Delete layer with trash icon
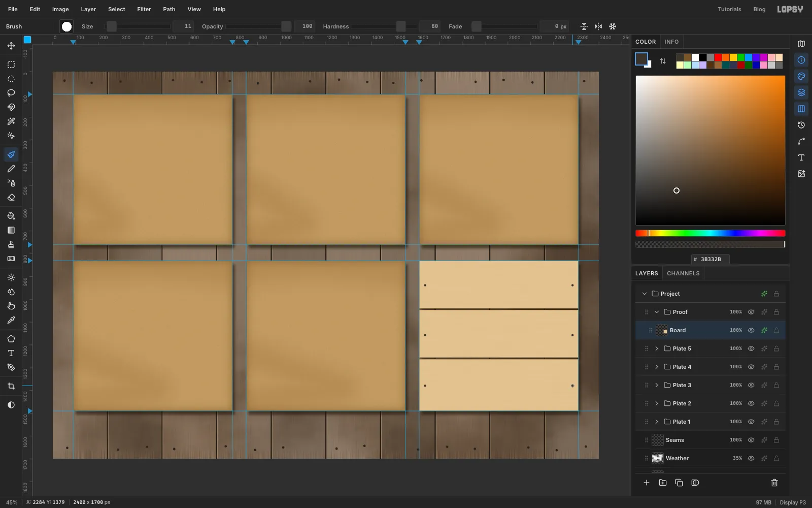Screen dimensions: 812x508 point(774,483)
